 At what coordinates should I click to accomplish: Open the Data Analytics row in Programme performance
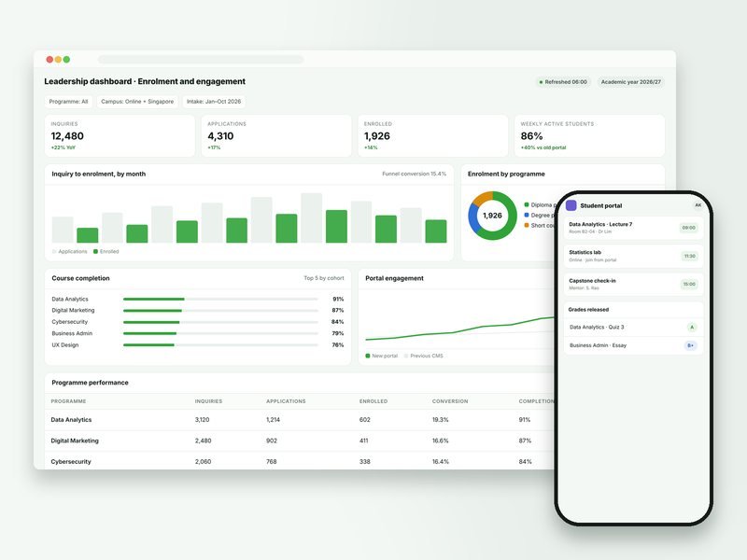[300, 419]
